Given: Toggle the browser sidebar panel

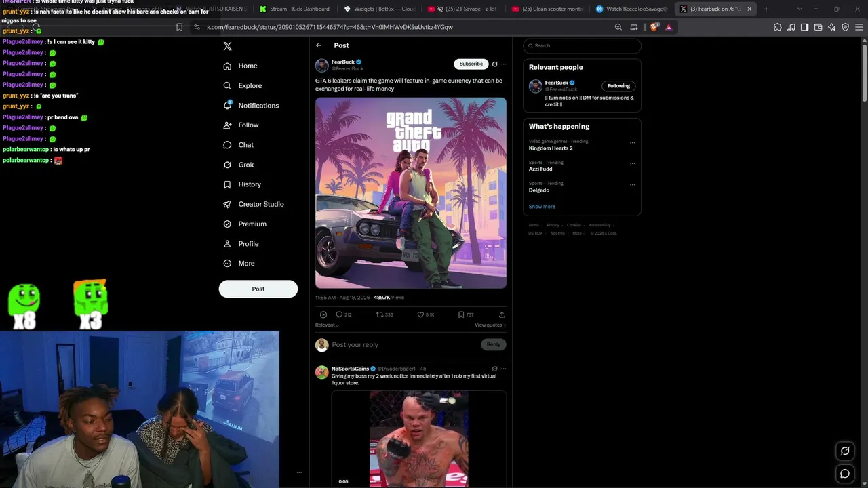Looking at the screenshot, I should (804, 27).
